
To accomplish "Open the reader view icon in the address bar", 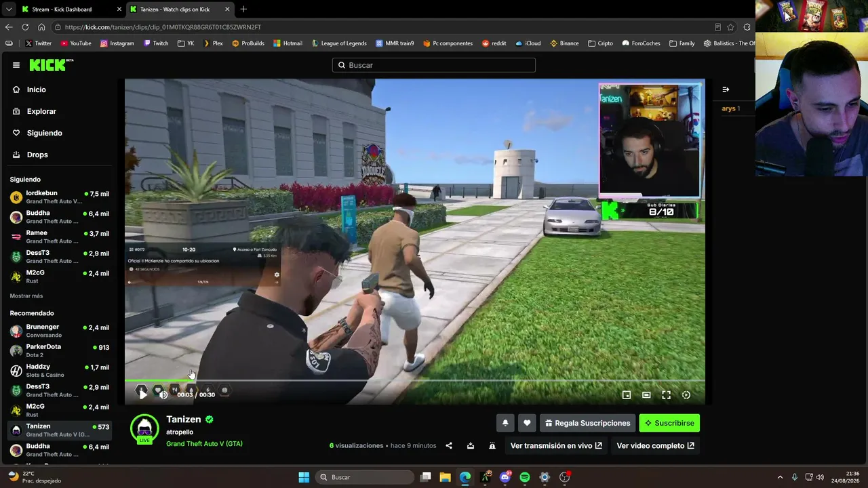I will (717, 27).
